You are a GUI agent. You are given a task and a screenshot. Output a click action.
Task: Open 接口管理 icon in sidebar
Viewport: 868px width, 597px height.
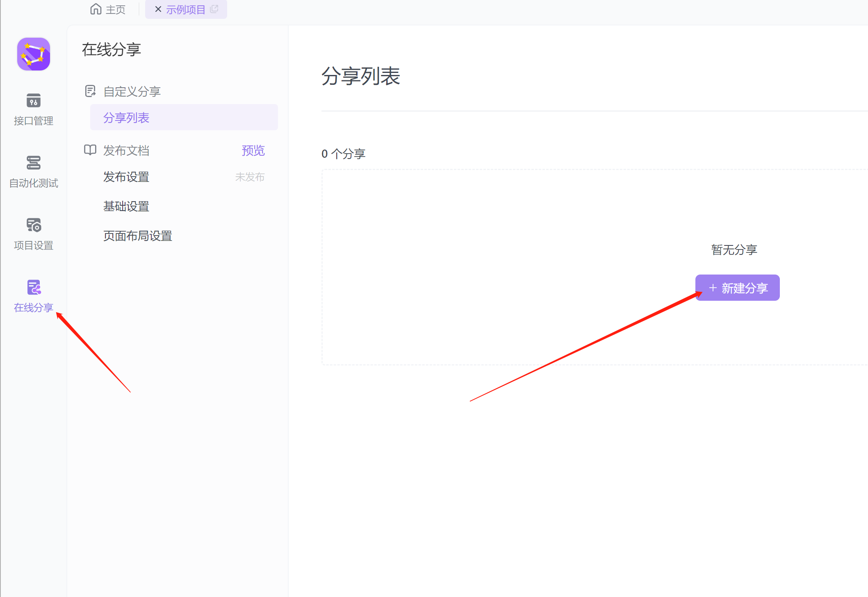click(x=34, y=100)
